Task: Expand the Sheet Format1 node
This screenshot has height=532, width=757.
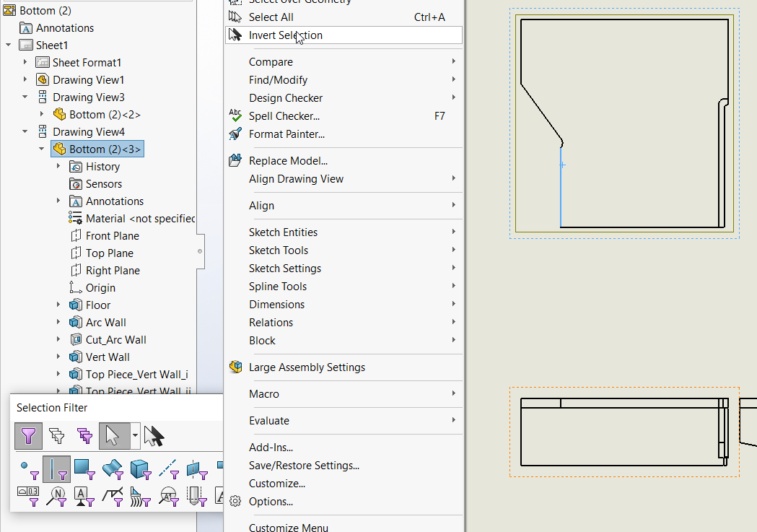Action: (25, 62)
